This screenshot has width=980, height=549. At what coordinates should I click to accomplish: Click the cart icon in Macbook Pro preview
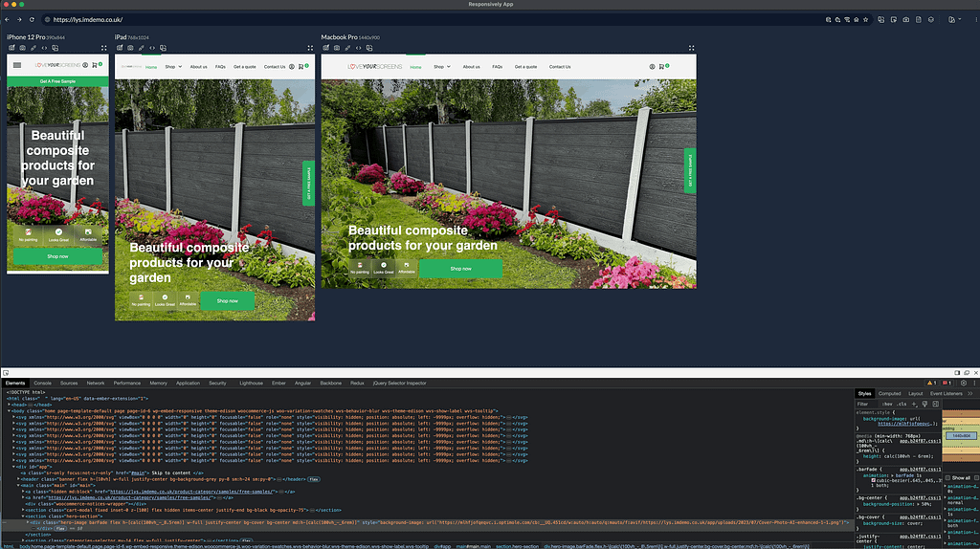pos(662,66)
